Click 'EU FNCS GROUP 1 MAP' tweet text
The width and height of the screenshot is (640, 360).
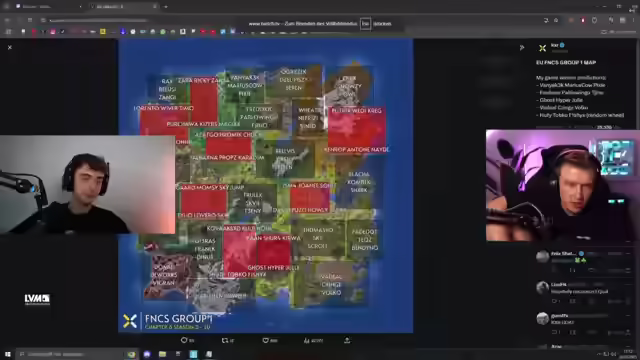click(x=566, y=62)
